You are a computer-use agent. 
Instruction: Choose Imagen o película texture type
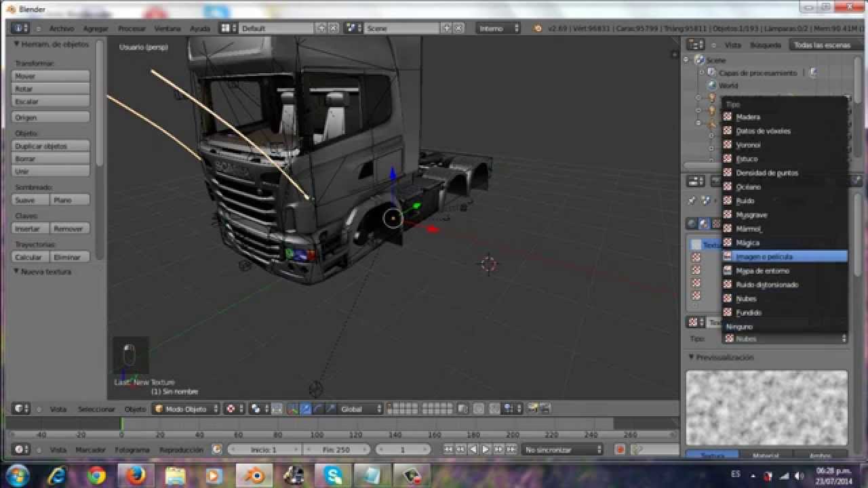tap(785, 256)
